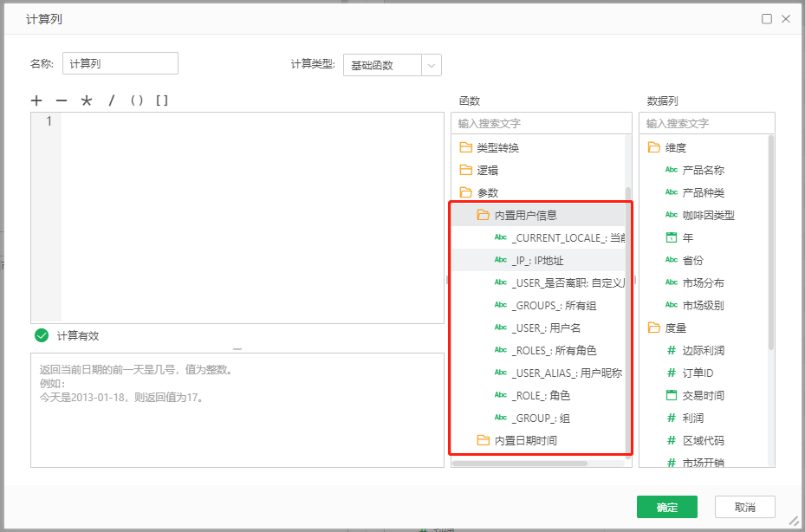Select _USER_: 用户名 parameter
Screen dimensions: 805x532
click(x=537, y=328)
